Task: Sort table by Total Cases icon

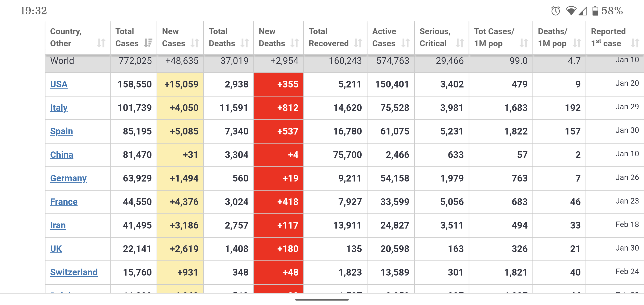Action: 148,43
